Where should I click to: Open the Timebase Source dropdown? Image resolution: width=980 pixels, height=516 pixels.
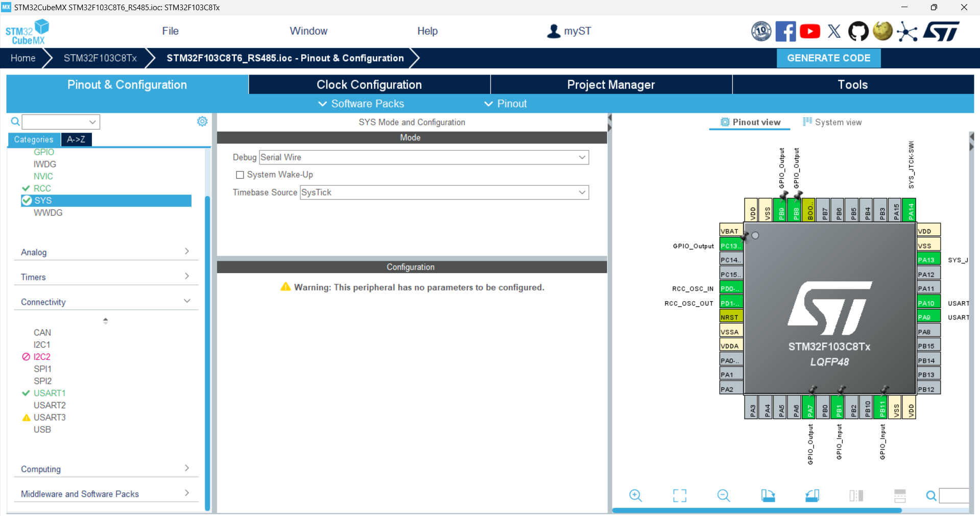444,192
